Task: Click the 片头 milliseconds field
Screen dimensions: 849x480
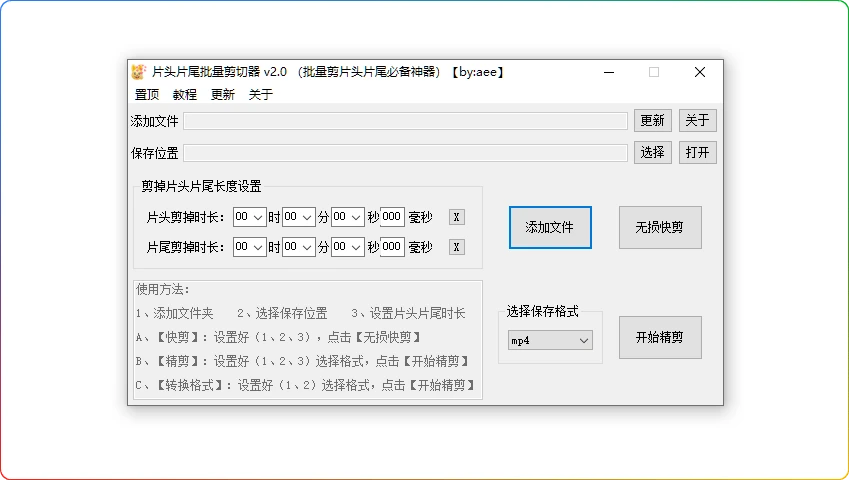Action: click(392, 217)
